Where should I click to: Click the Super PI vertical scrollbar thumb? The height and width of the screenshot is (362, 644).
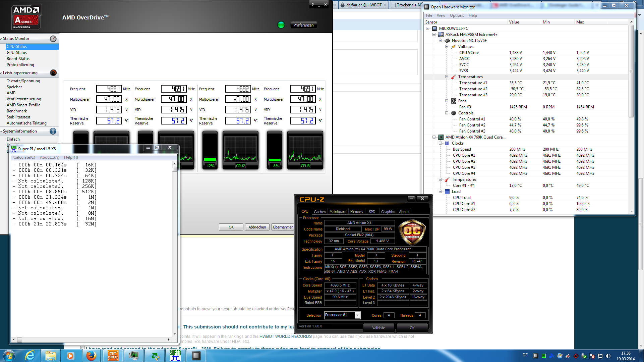point(174,169)
